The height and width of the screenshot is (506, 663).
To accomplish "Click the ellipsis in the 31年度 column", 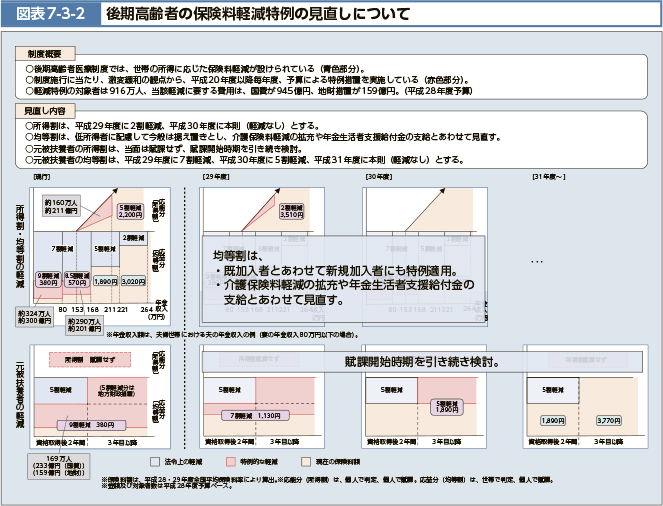I will tap(536, 263).
